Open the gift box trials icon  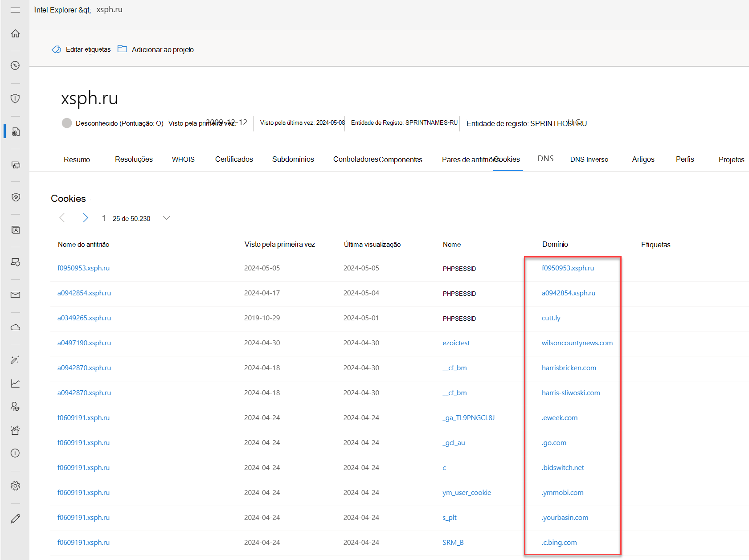[15, 430]
